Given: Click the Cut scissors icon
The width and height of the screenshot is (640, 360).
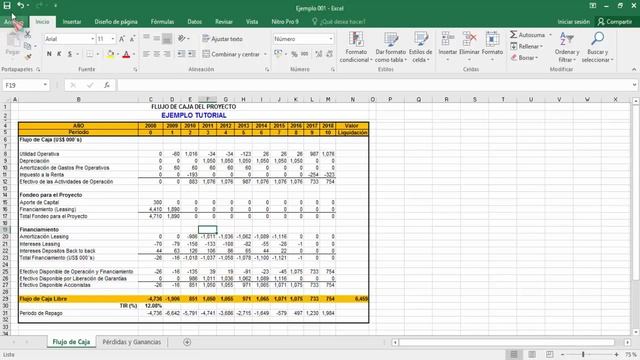Looking at the screenshot, I should point(28,34).
